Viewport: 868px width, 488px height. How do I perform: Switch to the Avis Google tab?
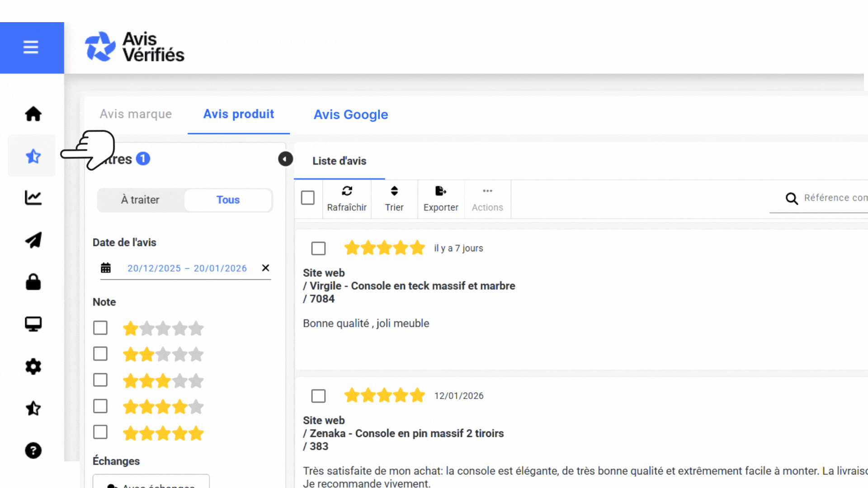[x=350, y=115]
